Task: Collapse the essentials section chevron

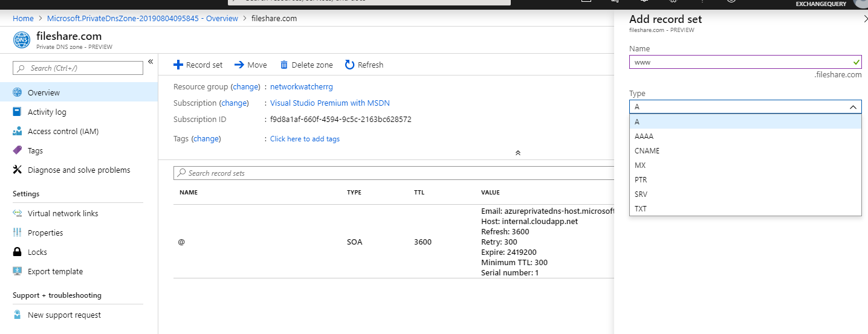Action: pos(517,153)
